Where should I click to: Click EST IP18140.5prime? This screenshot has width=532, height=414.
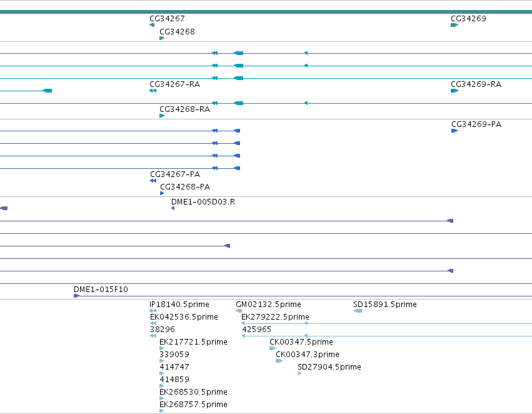click(153, 310)
